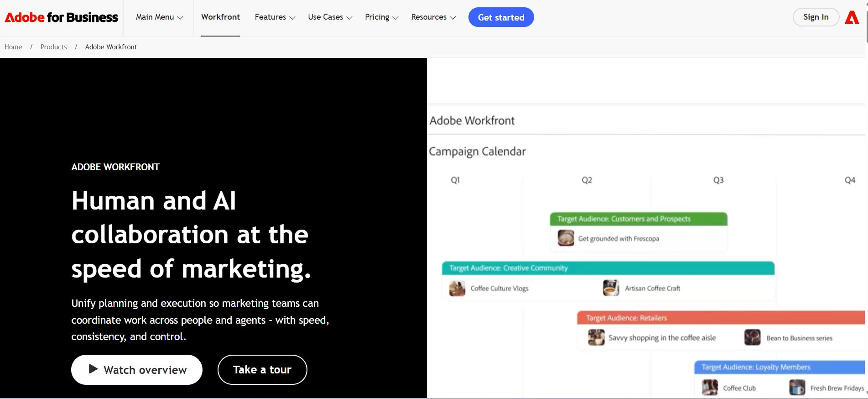Click the Get started button
The image size is (868, 399).
tap(501, 17)
